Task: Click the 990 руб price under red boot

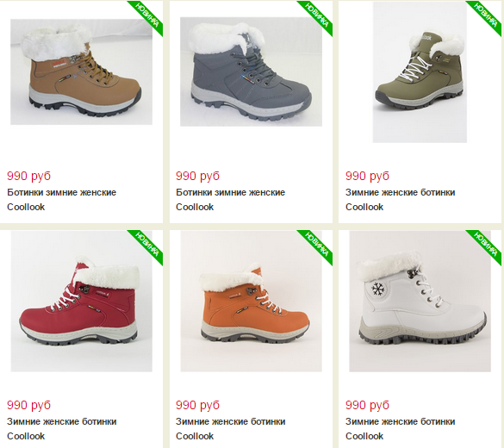Action: click(x=29, y=405)
